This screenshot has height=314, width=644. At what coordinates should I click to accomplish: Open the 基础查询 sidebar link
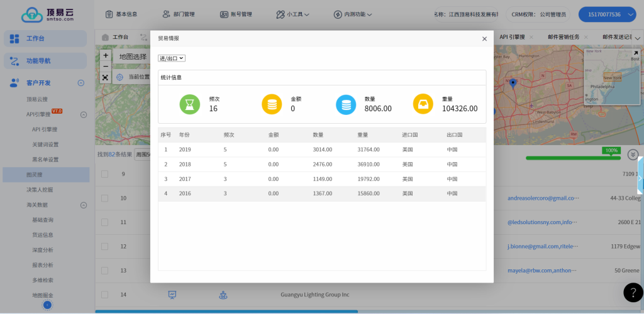43,220
